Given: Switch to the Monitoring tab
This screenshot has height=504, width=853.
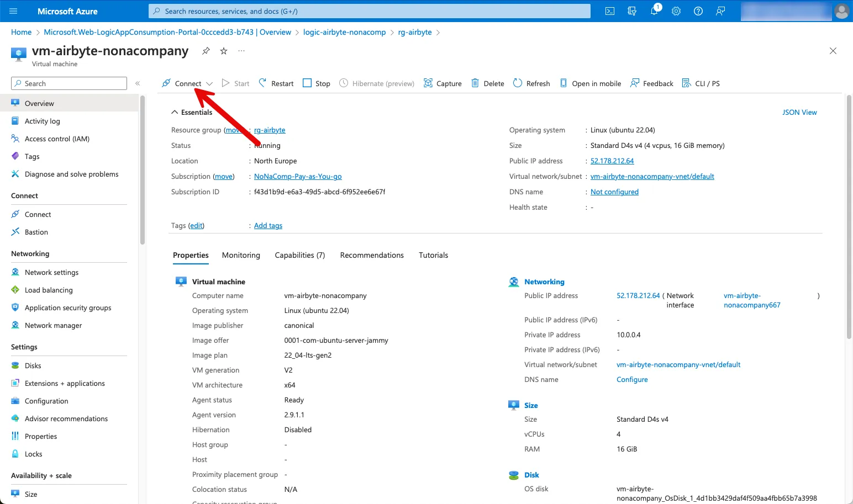Looking at the screenshot, I should point(241,255).
